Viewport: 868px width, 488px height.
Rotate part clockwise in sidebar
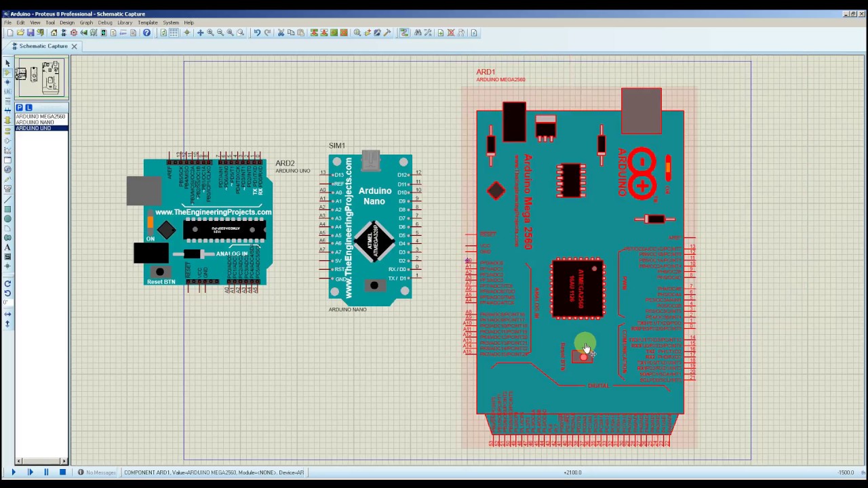[7, 283]
